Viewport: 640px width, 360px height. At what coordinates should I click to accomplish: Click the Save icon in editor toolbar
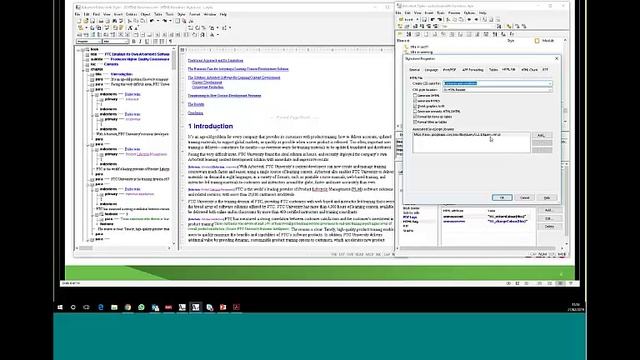point(93,21)
